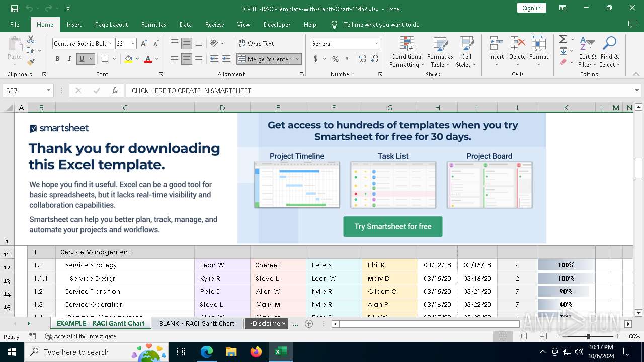Open Firefox from the taskbar
Screen dimensions: 644x362
256,352
